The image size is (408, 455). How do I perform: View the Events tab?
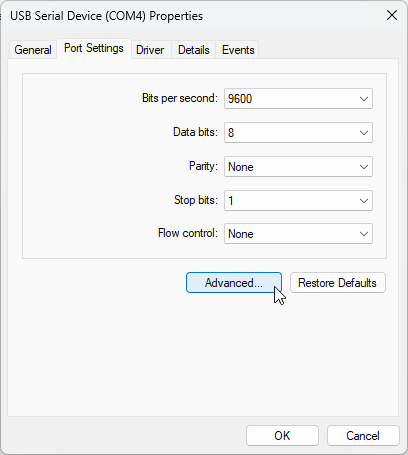[x=238, y=50]
